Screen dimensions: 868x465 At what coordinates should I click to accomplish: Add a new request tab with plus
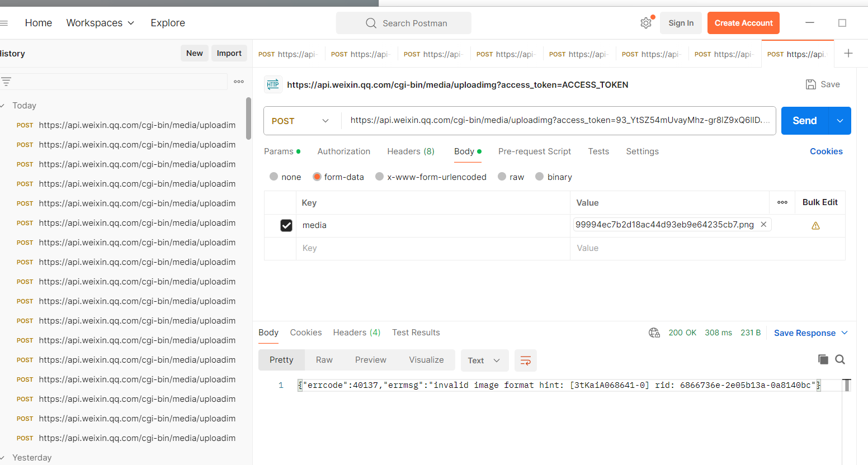click(x=848, y=53)
